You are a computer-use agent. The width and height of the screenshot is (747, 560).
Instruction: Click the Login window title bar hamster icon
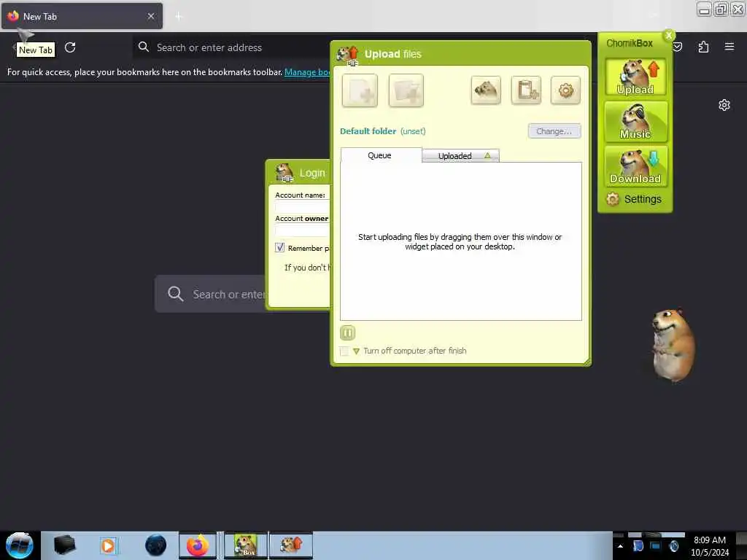point(285,173)
